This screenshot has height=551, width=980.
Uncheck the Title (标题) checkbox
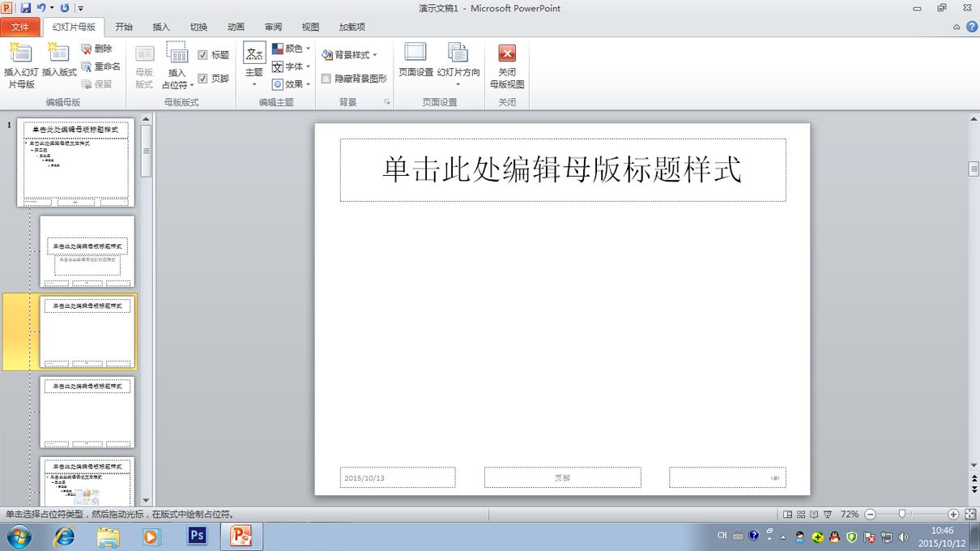(202, 55)
